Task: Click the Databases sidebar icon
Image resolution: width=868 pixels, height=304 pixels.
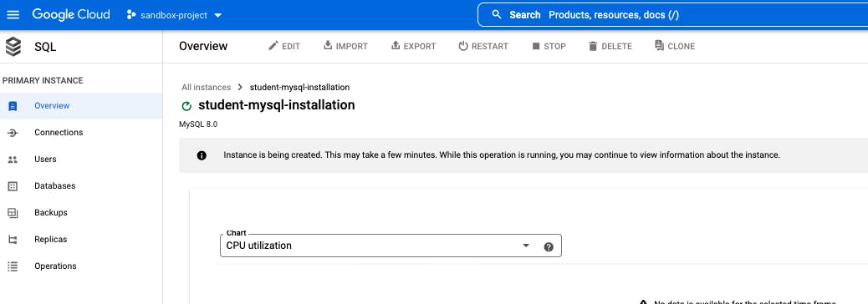Action: (13, 186)
